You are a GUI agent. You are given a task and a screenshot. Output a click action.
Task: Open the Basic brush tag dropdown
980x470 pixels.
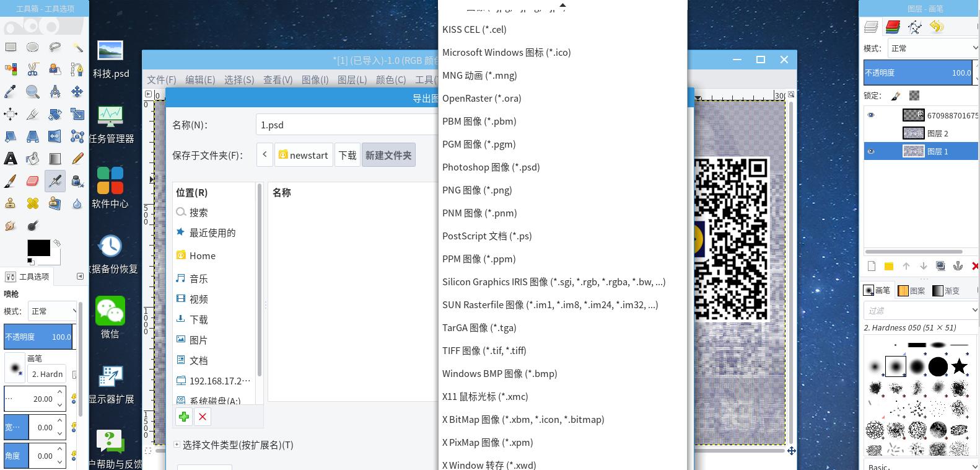[x=921, y=466]
